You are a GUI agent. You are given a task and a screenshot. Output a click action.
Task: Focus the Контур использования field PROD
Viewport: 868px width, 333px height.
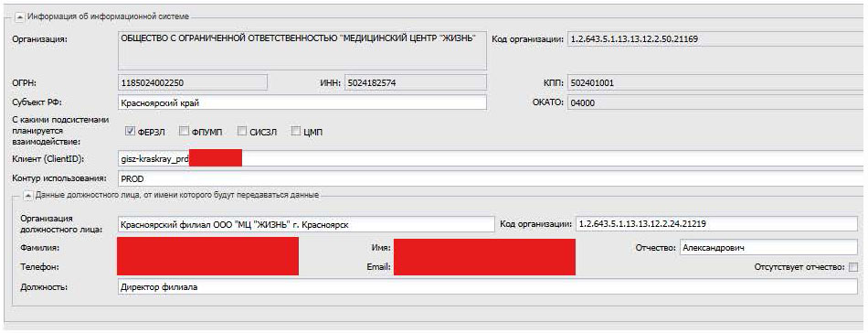point(492,178)
